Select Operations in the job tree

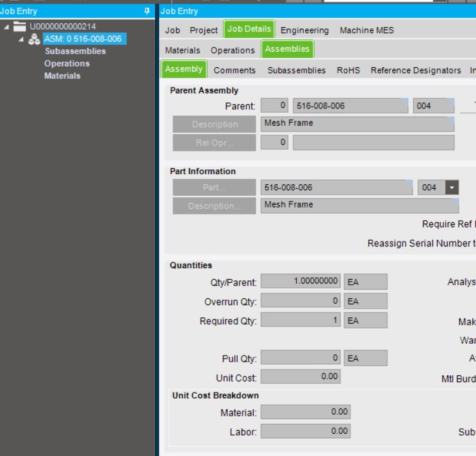point(67,63)
